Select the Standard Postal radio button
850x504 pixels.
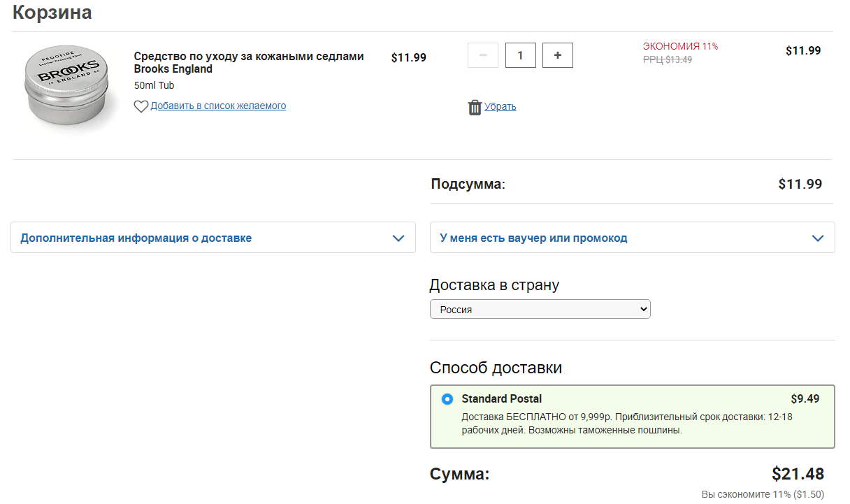(x=447, y=399)
